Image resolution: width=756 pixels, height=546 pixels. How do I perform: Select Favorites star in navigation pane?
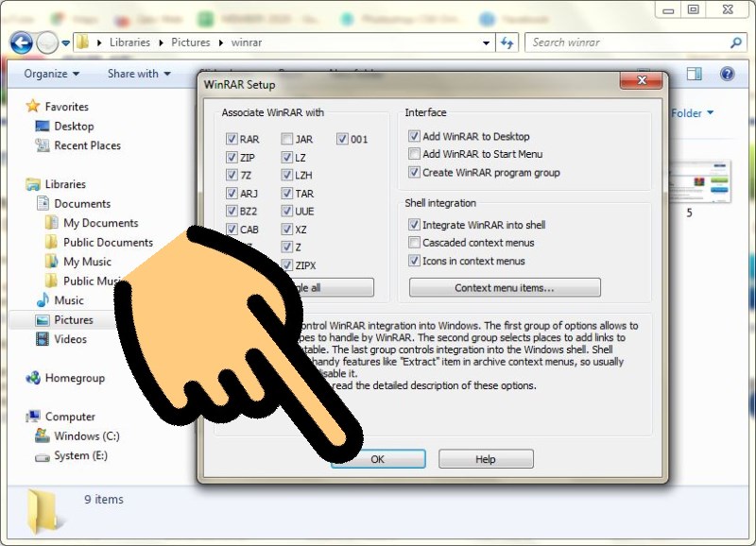point(33,106)
